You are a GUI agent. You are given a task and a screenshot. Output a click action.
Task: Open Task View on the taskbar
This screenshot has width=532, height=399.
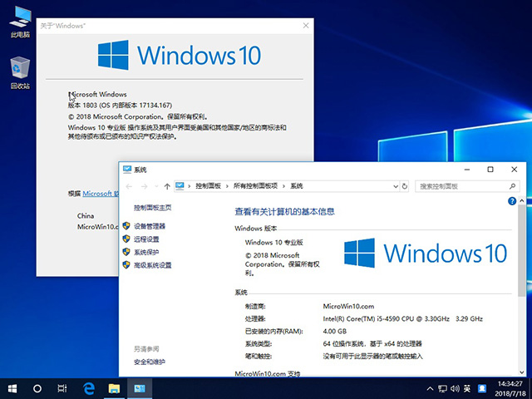62,388
